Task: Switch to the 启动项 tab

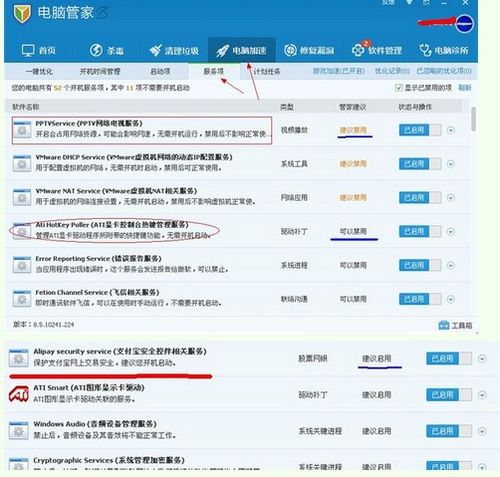Action: [160, 71]
